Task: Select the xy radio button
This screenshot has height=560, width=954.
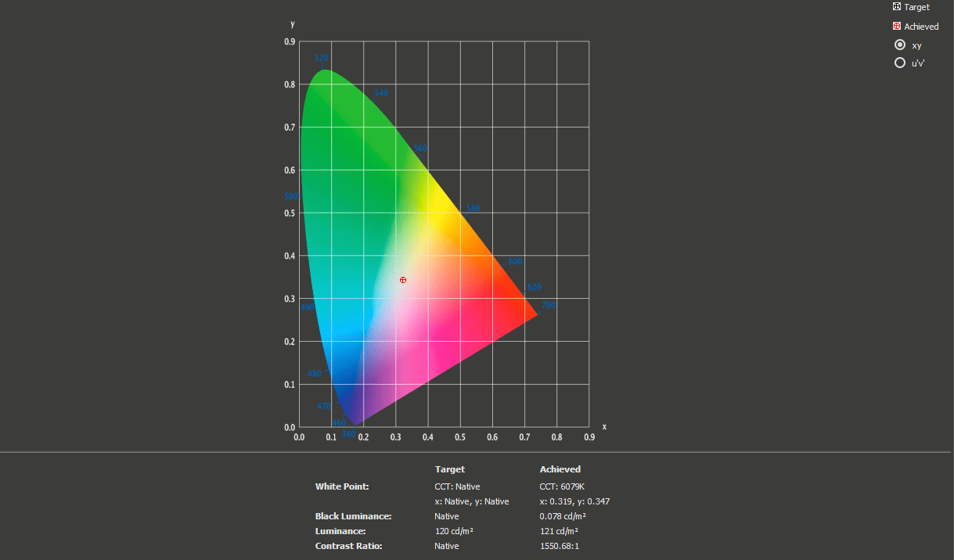Action: coord(900,45)
